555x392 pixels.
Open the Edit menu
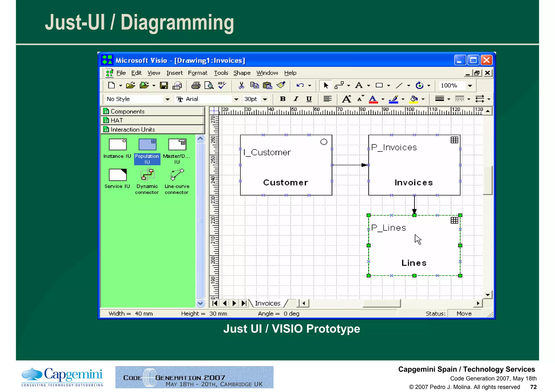click(136, 73)
